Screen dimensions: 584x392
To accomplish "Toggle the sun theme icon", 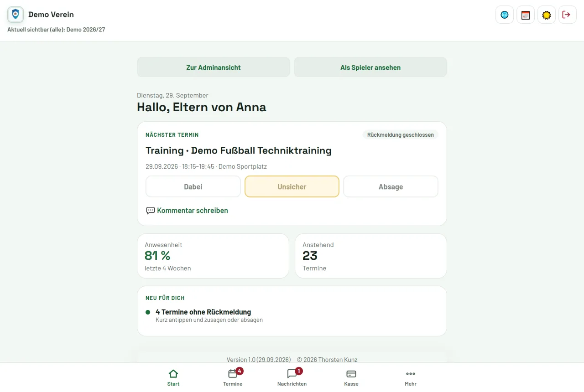I will [547, 15].
